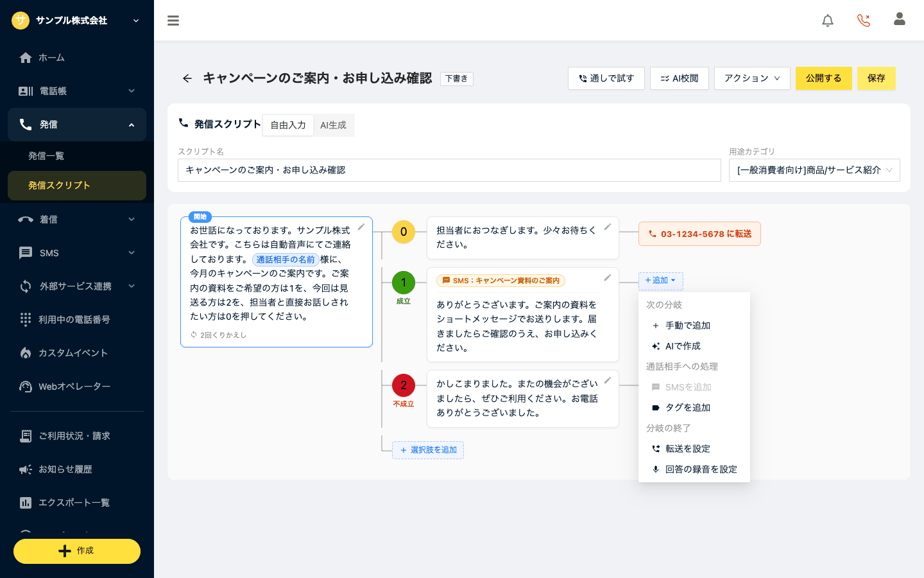This screenshot has height=578, width=924.
Task: Click the 保存 button
Action: [x=877, y=78]
